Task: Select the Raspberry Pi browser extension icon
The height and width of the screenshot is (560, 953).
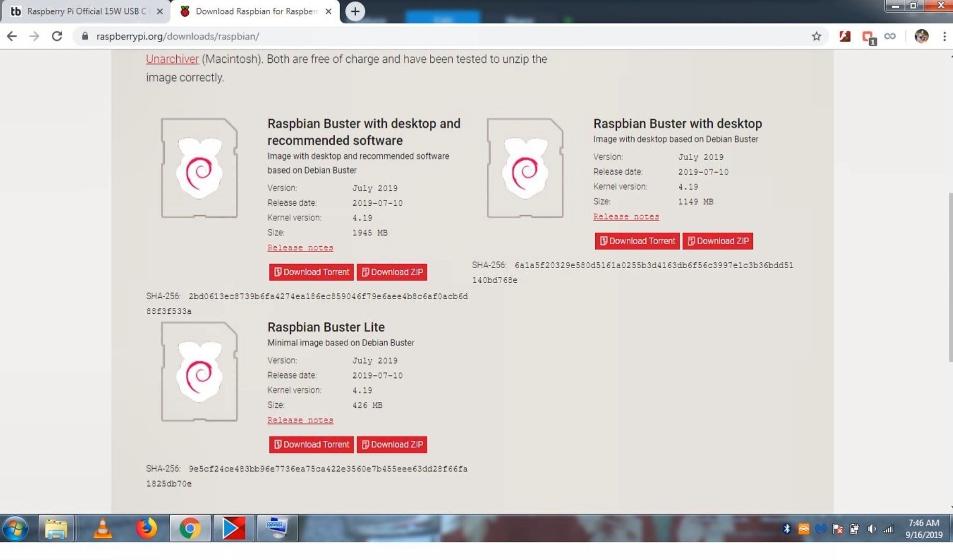Action: click(845, 36)
